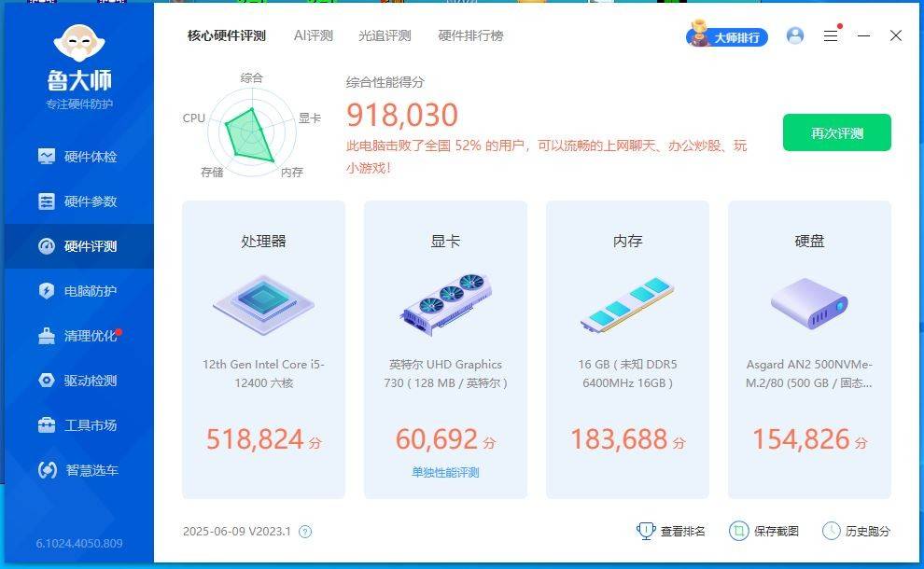Click the 保存截图 label

click(777, 532)
